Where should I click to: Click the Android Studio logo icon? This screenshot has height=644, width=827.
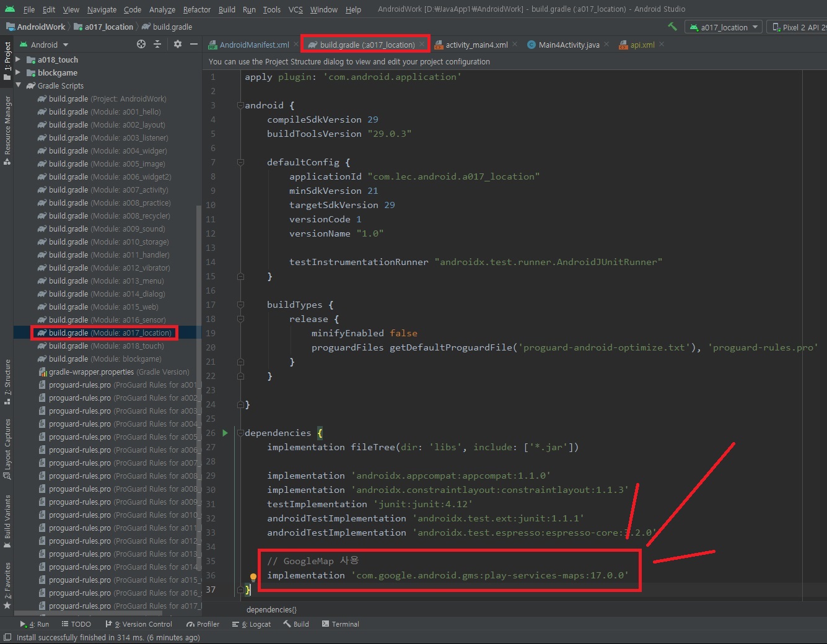pos(9,9)
